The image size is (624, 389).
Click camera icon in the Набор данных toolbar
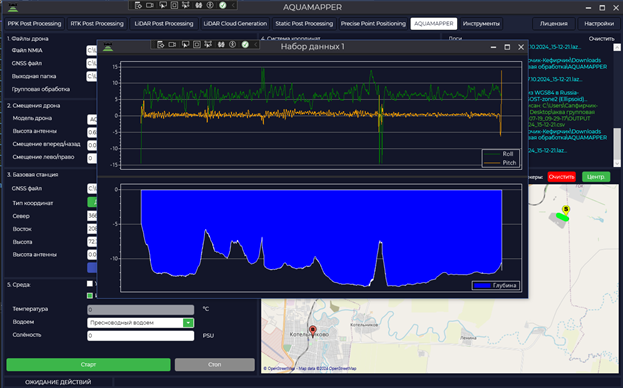172,45
